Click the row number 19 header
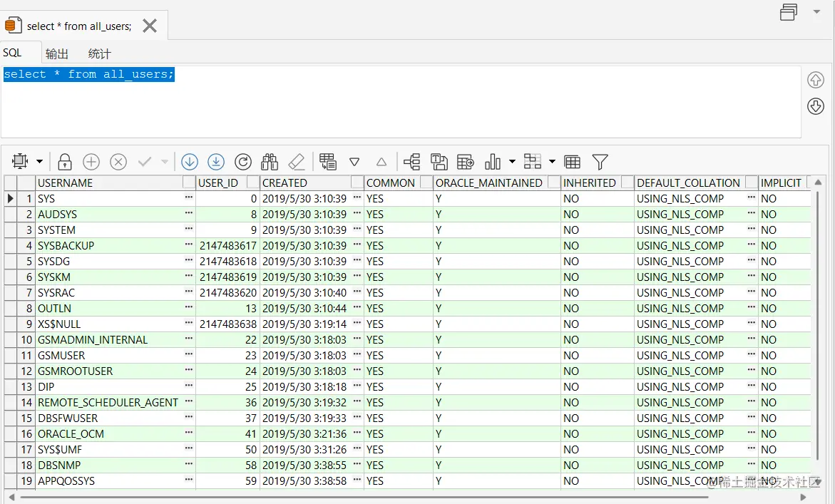The height and width of the screenshot is (504, 835). (x=26, y=480)
